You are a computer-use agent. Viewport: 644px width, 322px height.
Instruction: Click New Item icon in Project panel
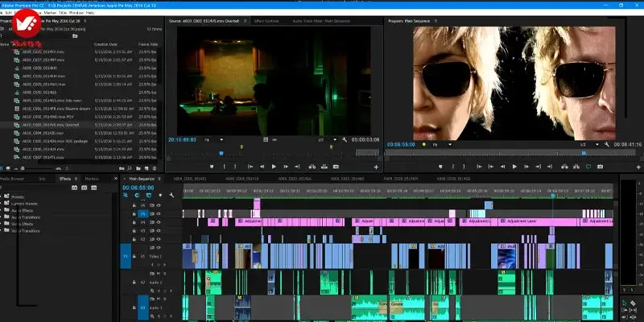pyautogui.click(x=146, y=168)
